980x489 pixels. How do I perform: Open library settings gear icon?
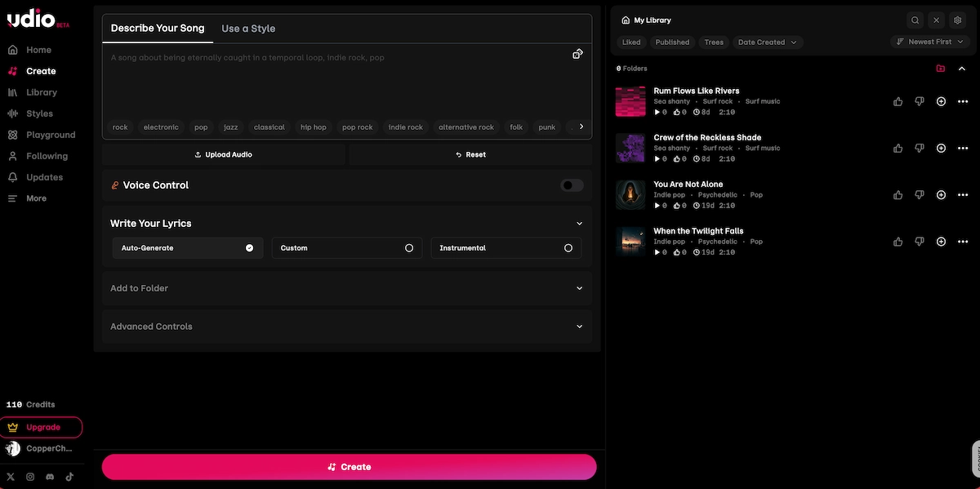(958, 20)
